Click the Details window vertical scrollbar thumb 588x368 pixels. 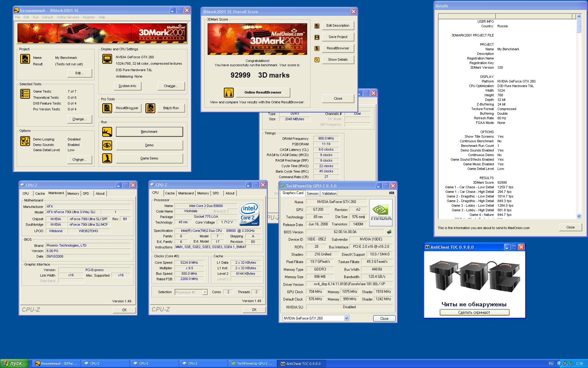[x=579, y=26]
